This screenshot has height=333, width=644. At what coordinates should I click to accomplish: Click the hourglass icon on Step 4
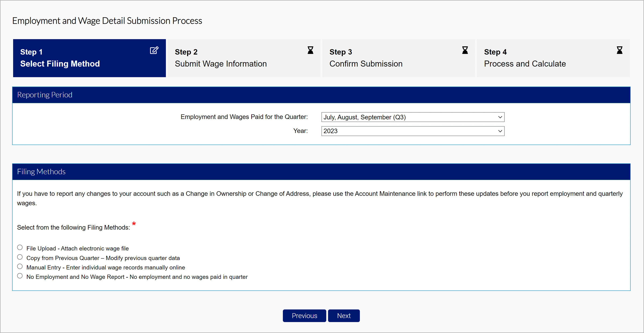pyautogui.click(x=620, y=50)
